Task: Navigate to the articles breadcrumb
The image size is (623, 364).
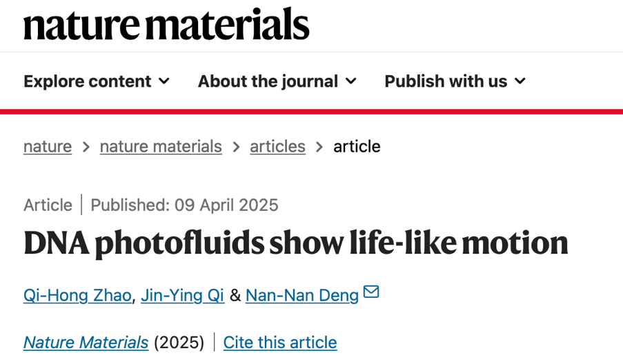Action: (x=277, y=146)
